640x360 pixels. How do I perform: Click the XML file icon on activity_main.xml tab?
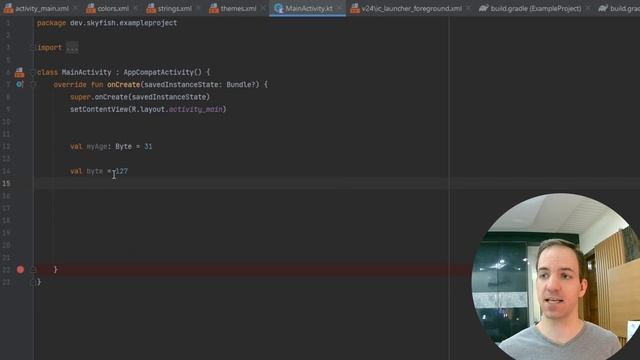pos(9,8)
